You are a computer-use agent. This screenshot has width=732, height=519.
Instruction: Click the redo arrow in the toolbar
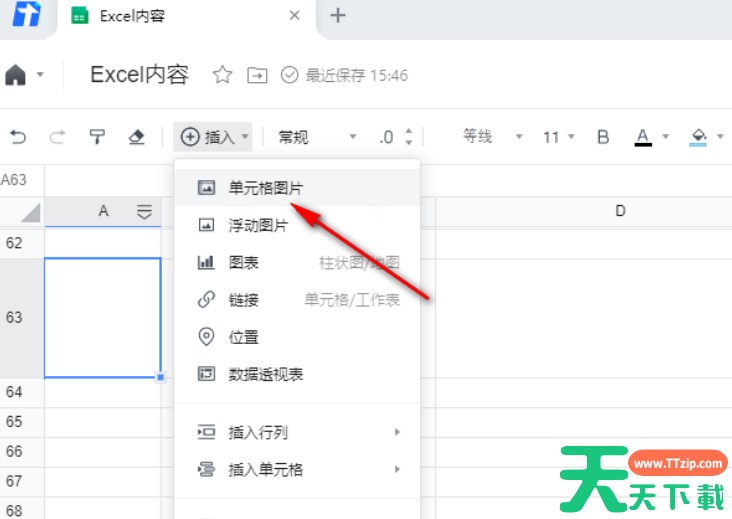pos(57,137)
